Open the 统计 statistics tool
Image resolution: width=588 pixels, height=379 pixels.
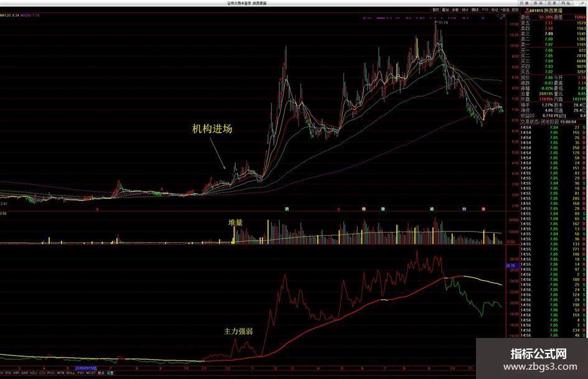(465, 10)
